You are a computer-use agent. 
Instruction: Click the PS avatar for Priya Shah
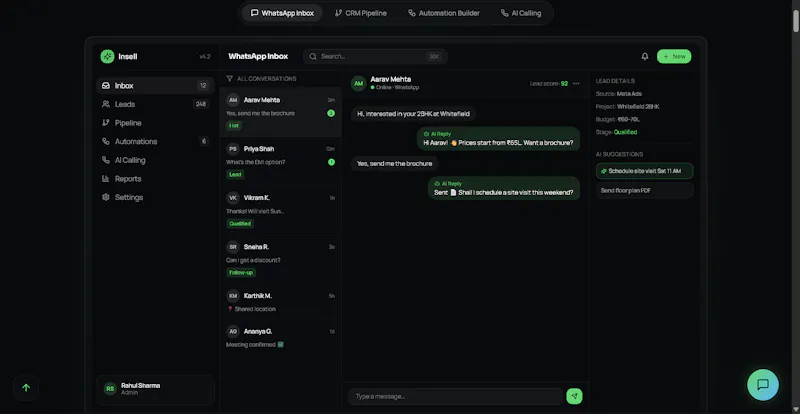pos(233,149)
